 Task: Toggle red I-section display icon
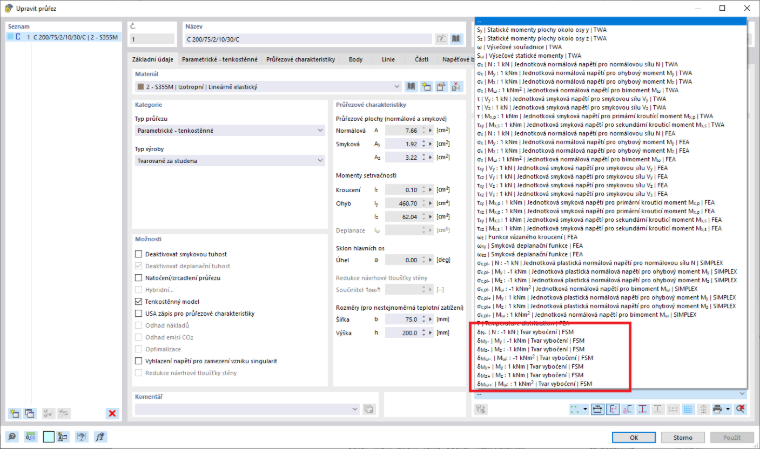(643, 409)
